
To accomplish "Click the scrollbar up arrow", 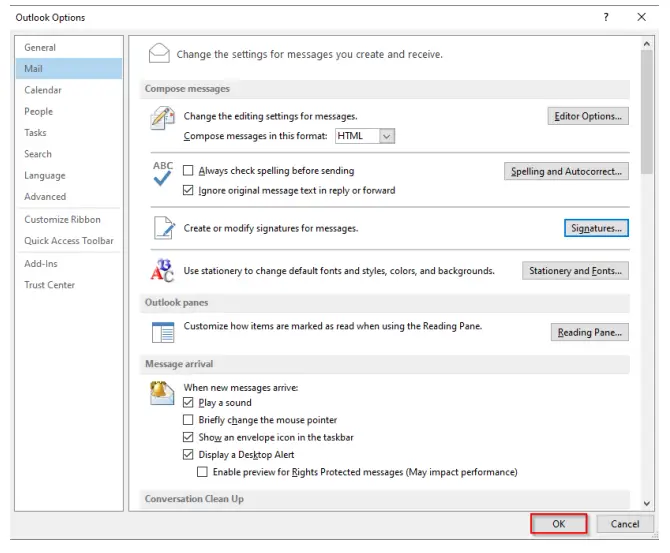I will (x=646, y=44).
